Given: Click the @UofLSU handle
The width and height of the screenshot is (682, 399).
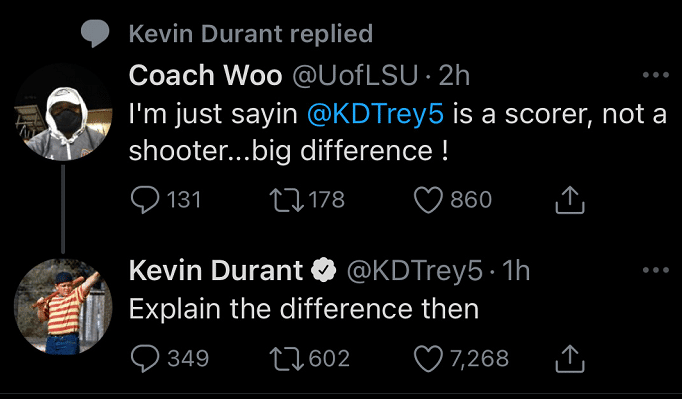Looking at the screenshot, I should pyautogui.click(x=355, y=75).
